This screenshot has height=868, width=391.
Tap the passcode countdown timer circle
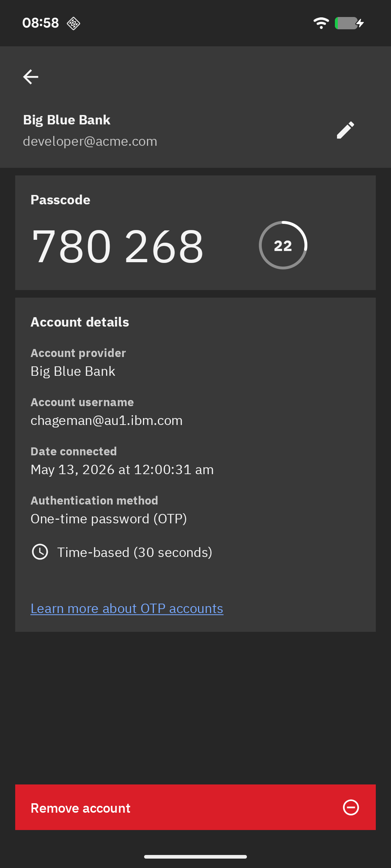click(x=283, y=245)
